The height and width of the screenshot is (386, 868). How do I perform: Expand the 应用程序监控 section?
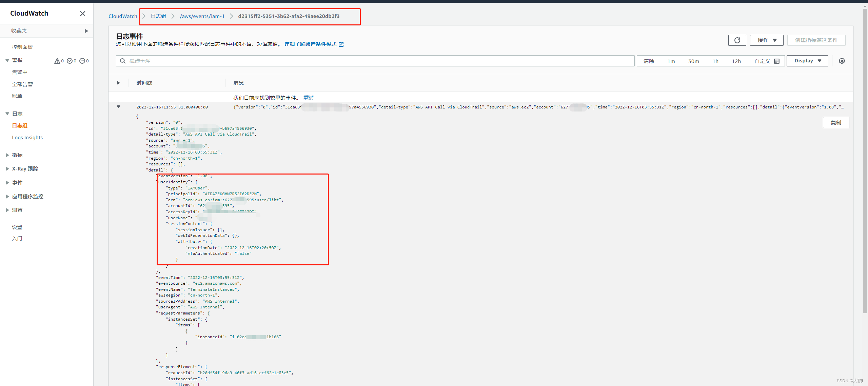[7, 197]
